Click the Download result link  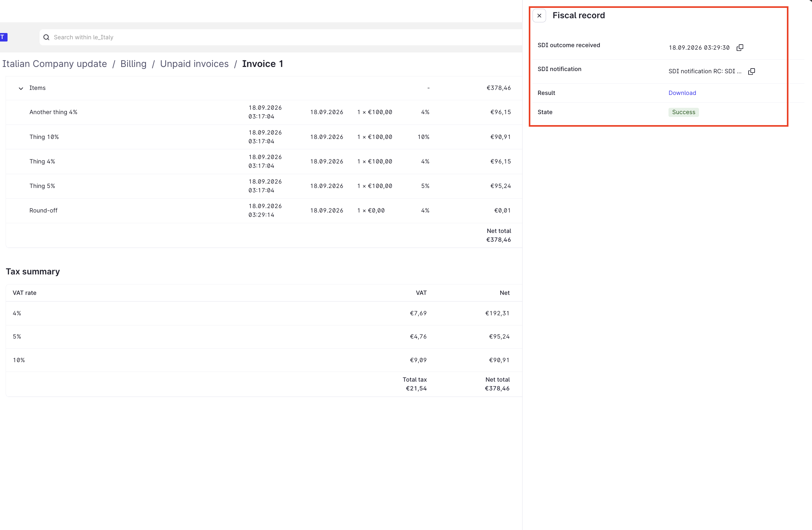pos(682,93)
